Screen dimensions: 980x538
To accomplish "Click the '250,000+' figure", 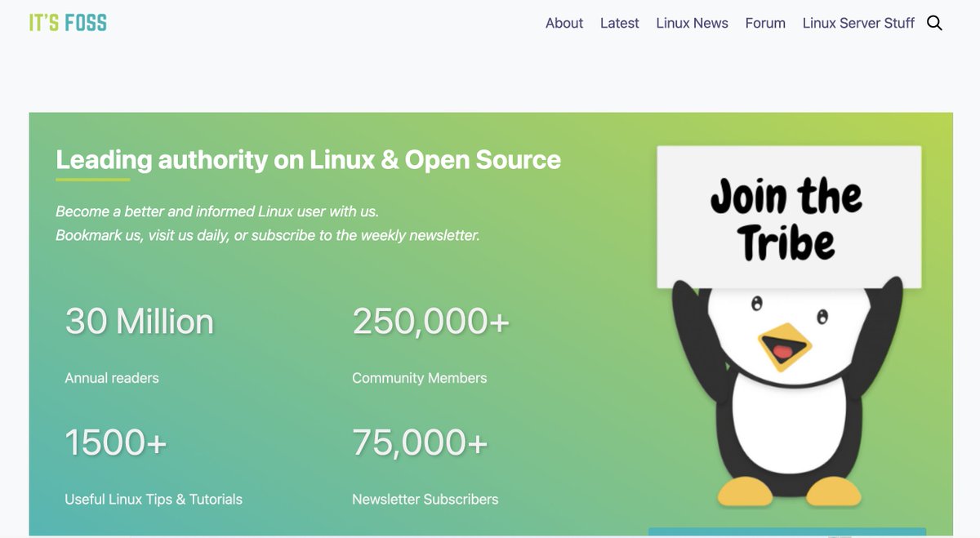I will pos(430,322).
